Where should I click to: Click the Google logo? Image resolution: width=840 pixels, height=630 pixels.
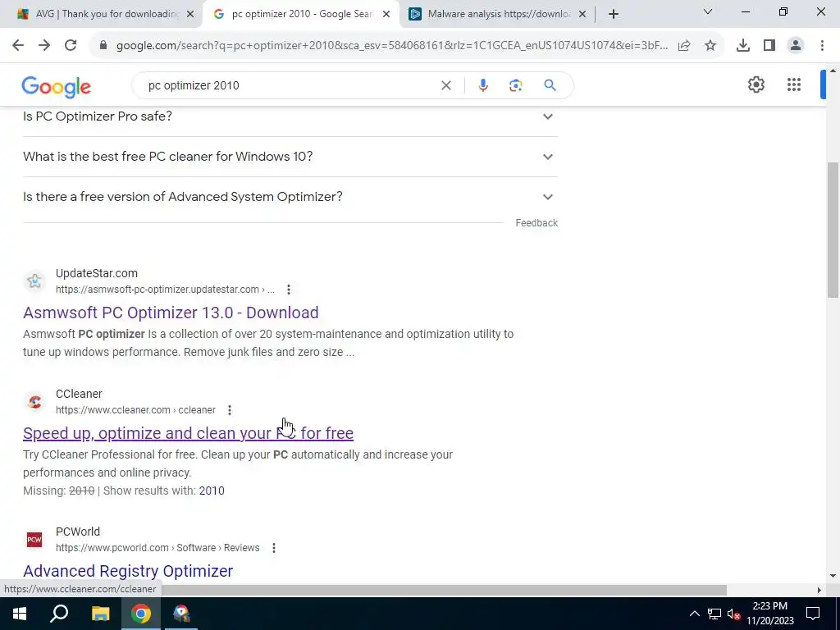[57, 87]
